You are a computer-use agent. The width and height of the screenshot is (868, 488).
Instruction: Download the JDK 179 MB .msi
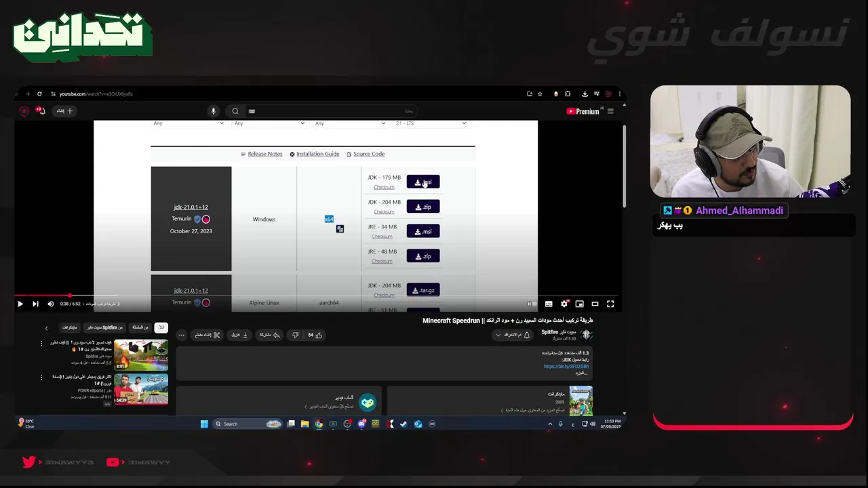[x=423, y=182]
